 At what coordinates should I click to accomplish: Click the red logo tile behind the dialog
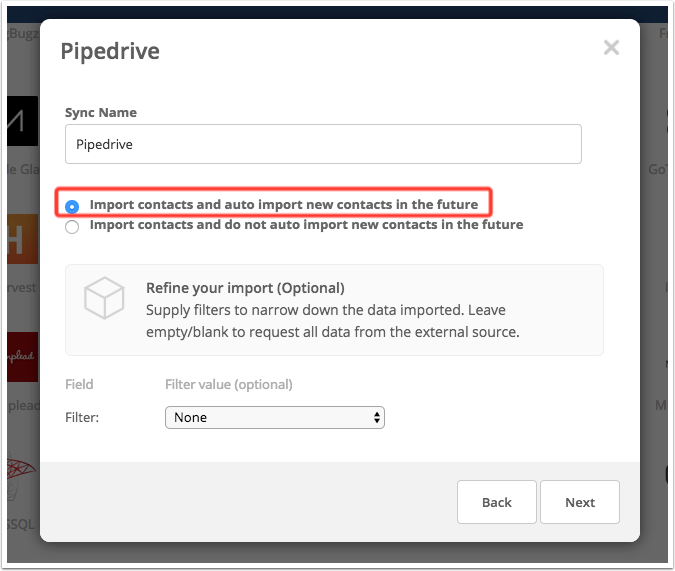pos(23,357)
